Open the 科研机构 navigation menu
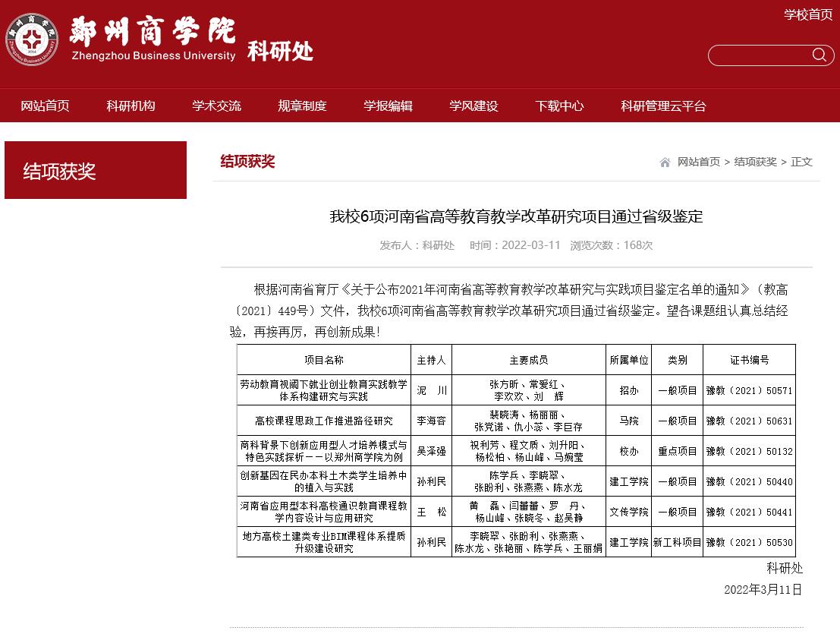Screen dimensions: 840x634 point(131,106)
